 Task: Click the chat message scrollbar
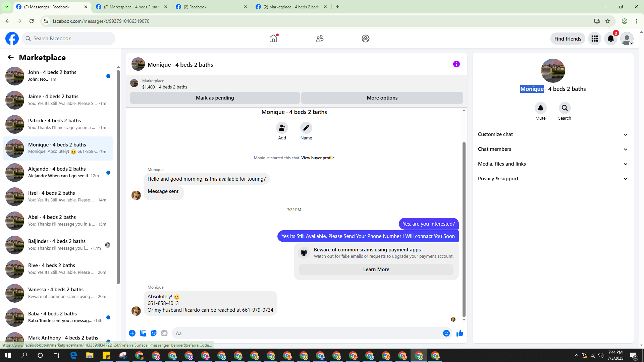click(x=464, y=228)
